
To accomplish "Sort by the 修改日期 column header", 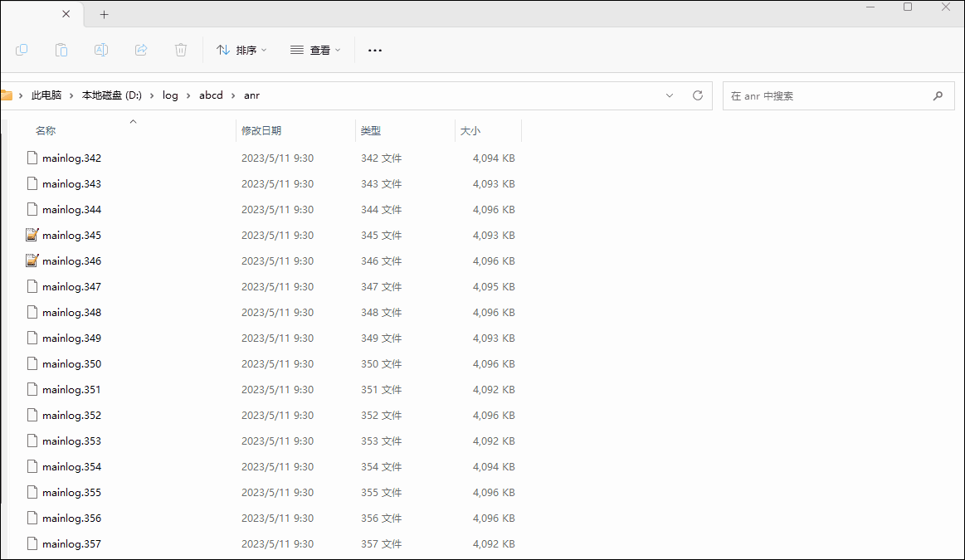I will (x=261, y=131).
